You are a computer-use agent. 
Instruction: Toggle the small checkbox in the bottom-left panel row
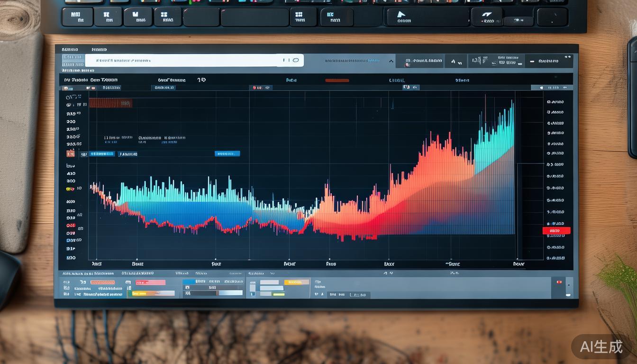tap(128, 282)
